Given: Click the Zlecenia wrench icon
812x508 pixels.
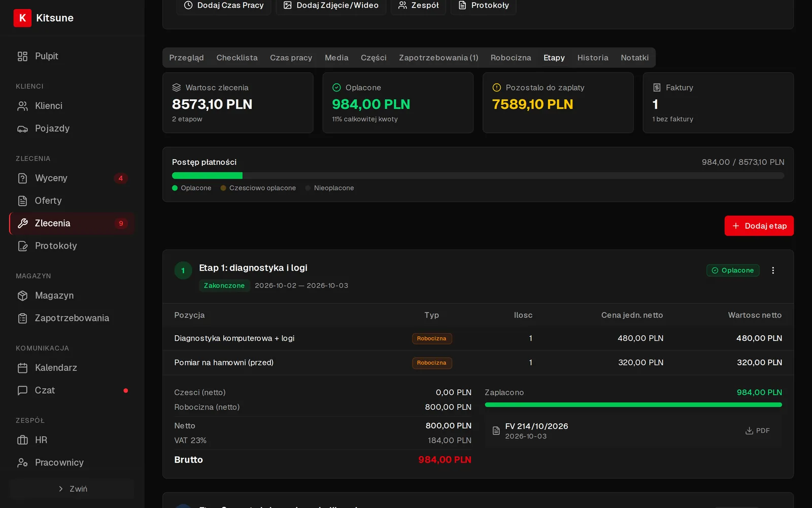Looking at the screenshot, I should click(x=22, y=224).
